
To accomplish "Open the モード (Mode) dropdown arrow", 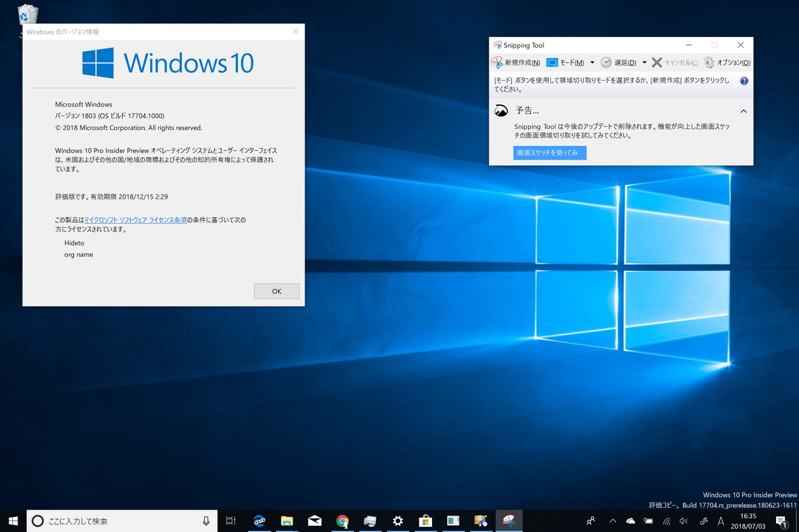I will point(592,62).
